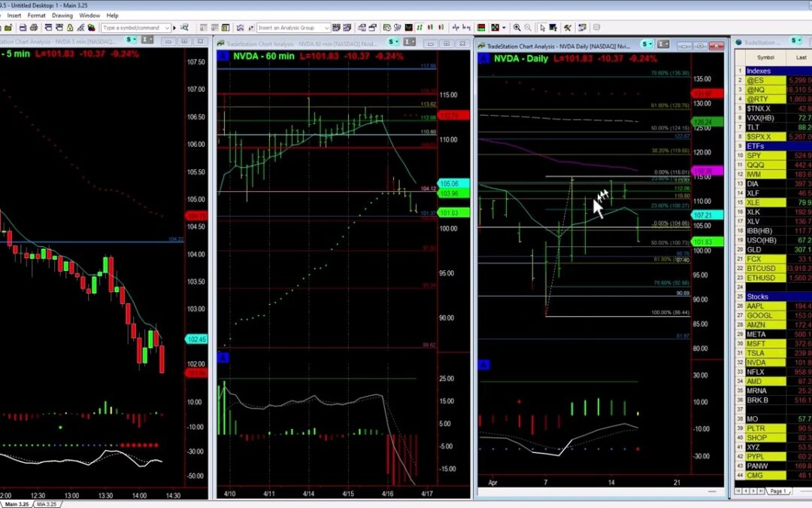Click the zoom in magnifier icon

point(517,28)
